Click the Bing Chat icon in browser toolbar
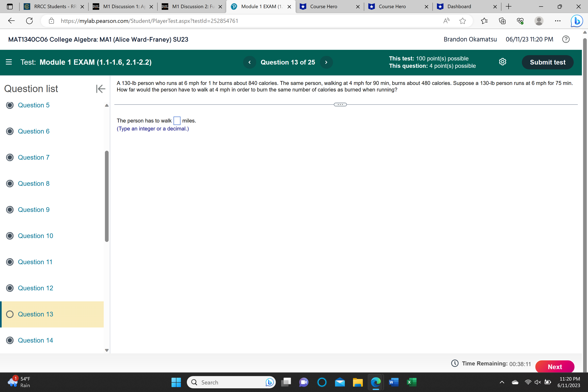Viewport: 588px width, 392px height. pyautogui.click(x=577, y=21)
